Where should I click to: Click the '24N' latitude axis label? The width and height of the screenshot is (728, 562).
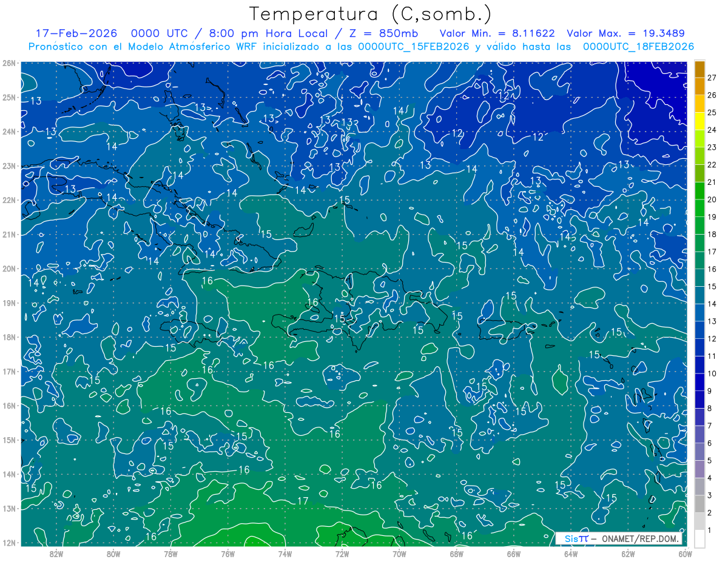(x=8, y=132)
